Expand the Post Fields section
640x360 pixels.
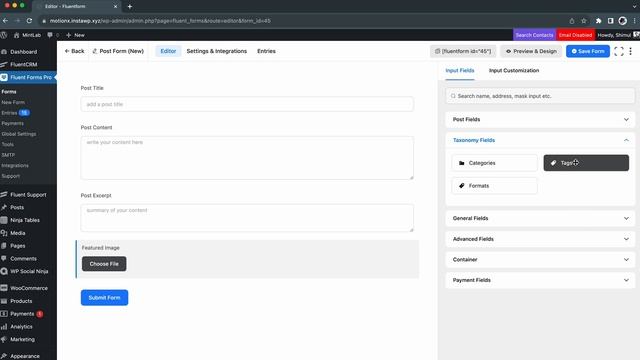540,120
